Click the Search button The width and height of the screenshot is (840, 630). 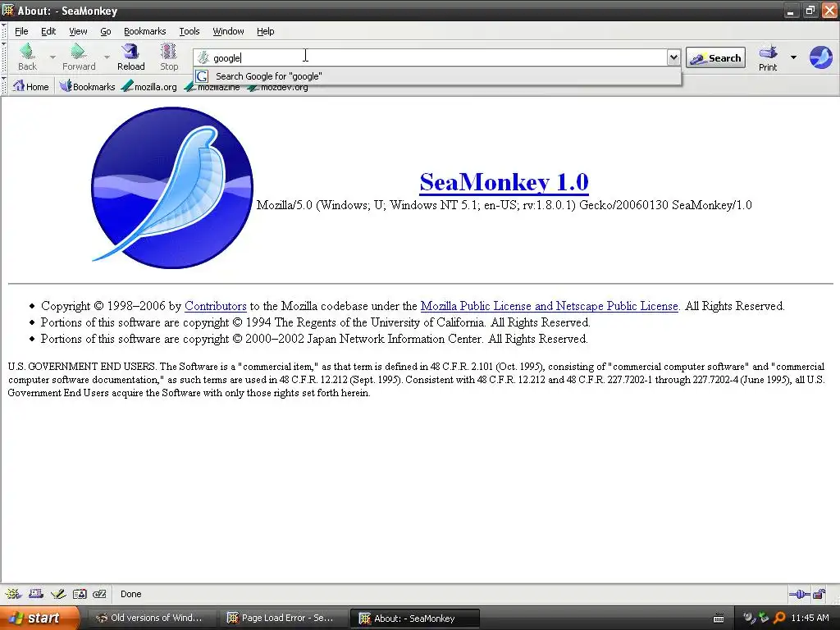pos(715,58)
